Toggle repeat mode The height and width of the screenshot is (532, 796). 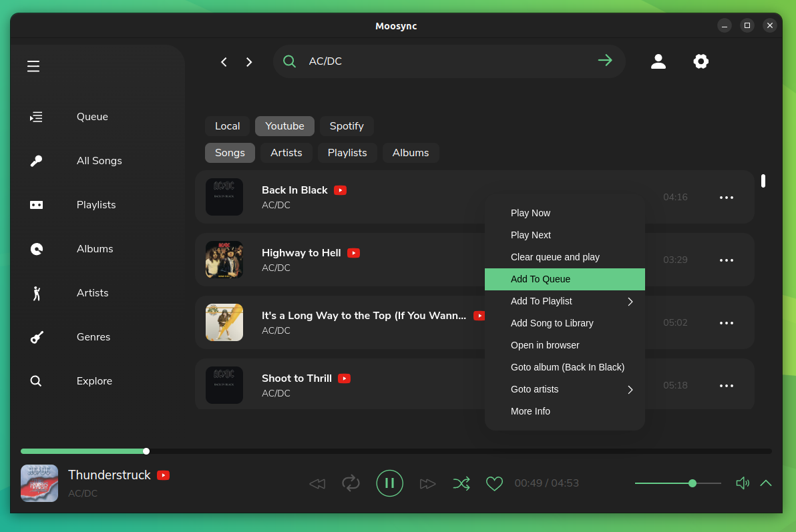tap(351, 483)
